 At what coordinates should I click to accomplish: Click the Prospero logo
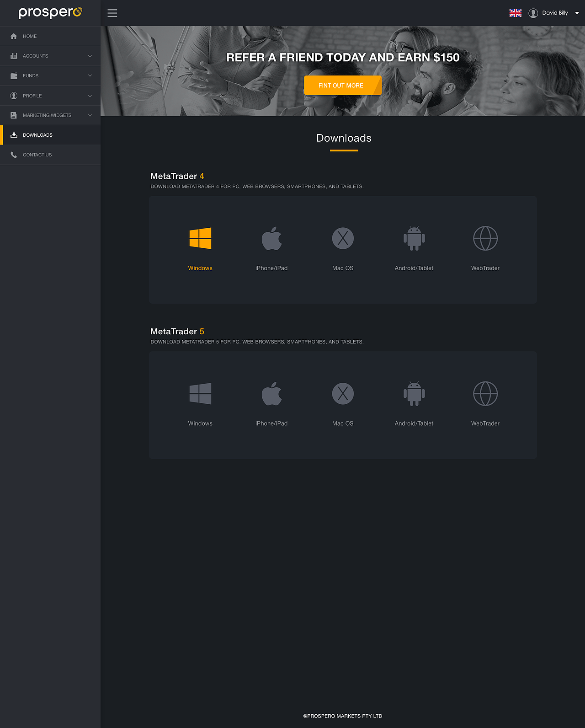tap(50, 13)
